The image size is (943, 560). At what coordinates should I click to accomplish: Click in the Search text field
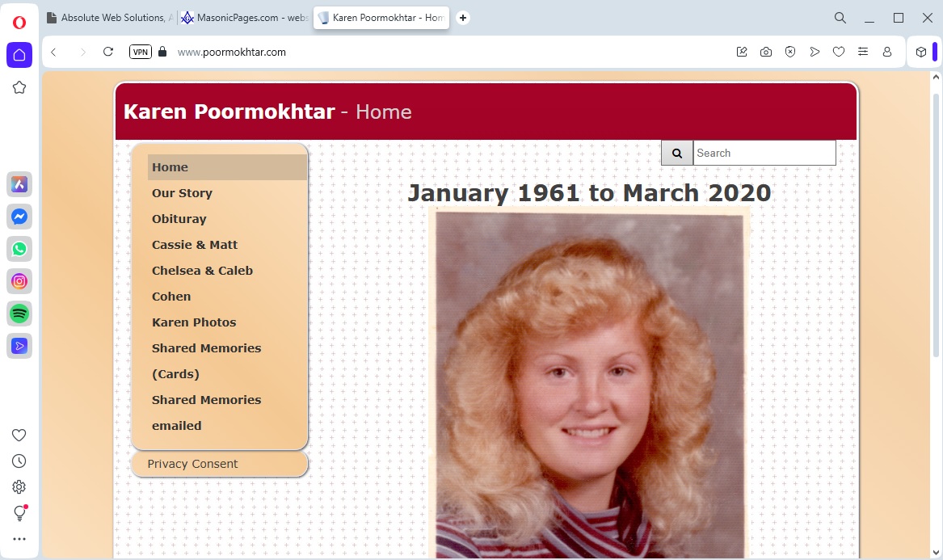coord(764,153)
